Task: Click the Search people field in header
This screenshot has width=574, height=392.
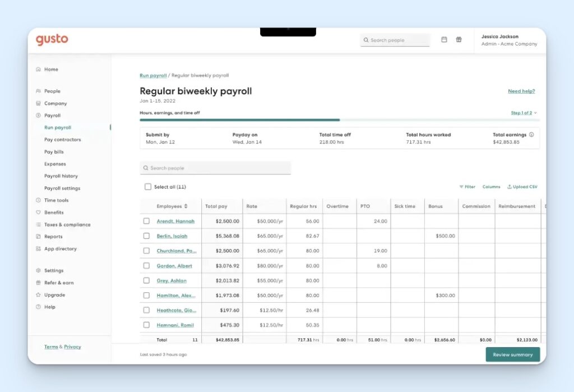Action: pos(395,40)
